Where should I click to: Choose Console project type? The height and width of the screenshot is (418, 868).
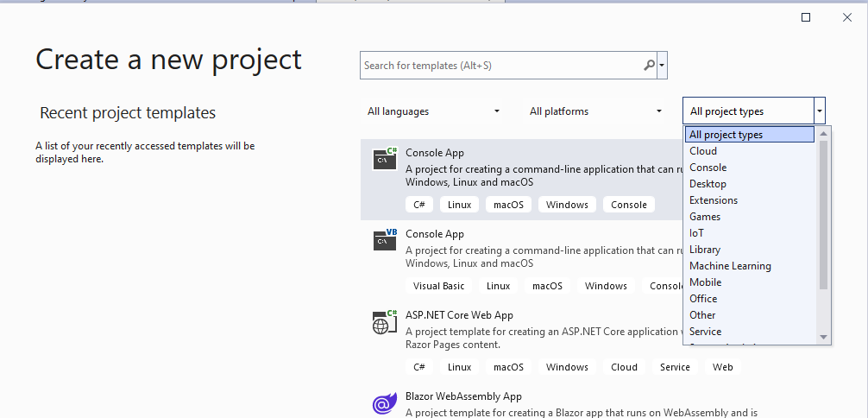click(x=750, y=168)
